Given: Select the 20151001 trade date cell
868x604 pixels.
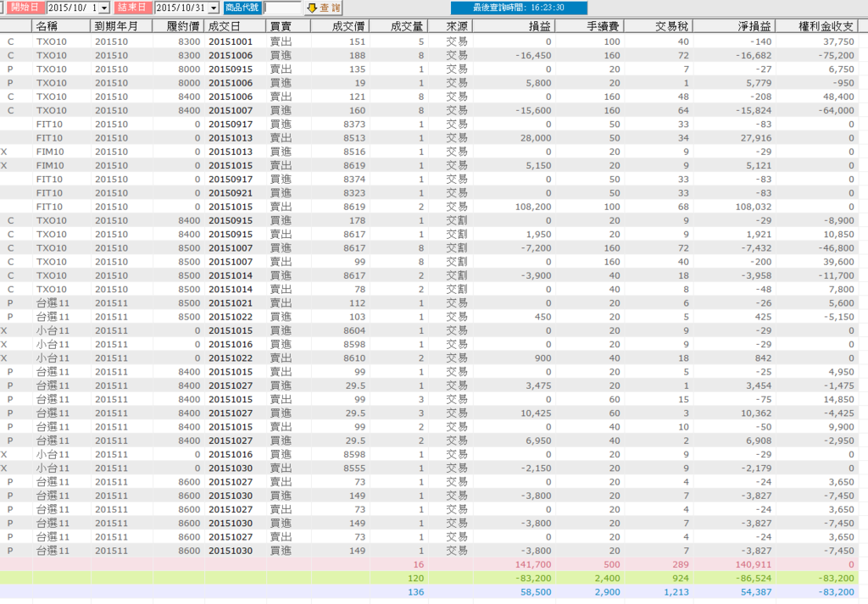Looking at the screenshot, I should click(x=231, y=42).
